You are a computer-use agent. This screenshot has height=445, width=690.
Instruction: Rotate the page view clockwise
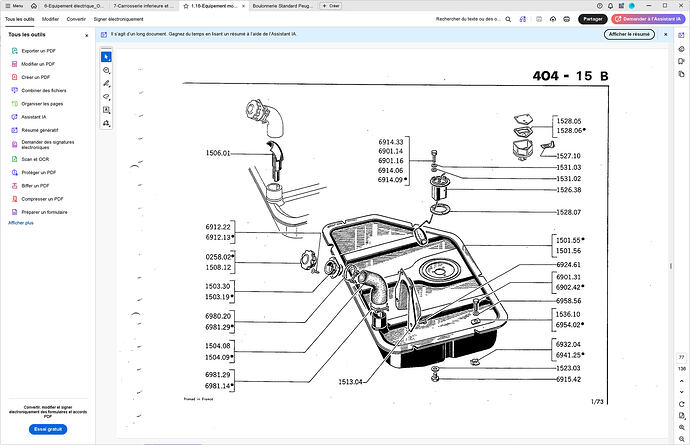682,404
